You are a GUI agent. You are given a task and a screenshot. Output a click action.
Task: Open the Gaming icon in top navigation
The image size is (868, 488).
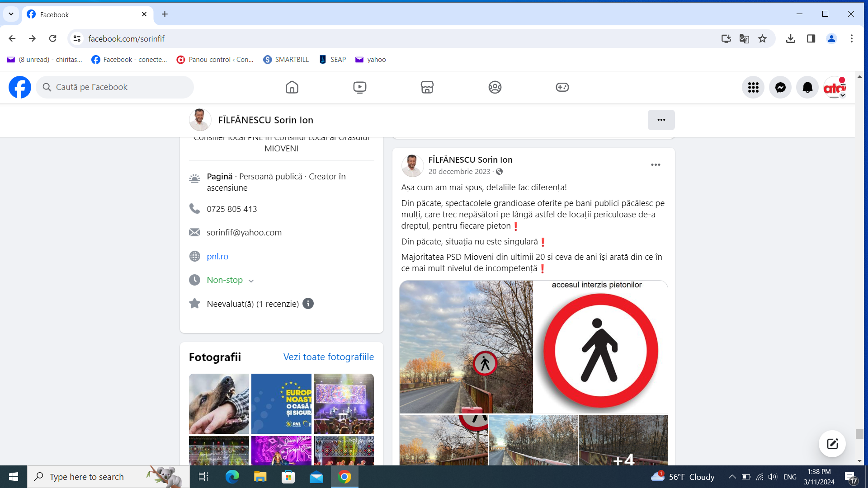[x=562, y=87]
